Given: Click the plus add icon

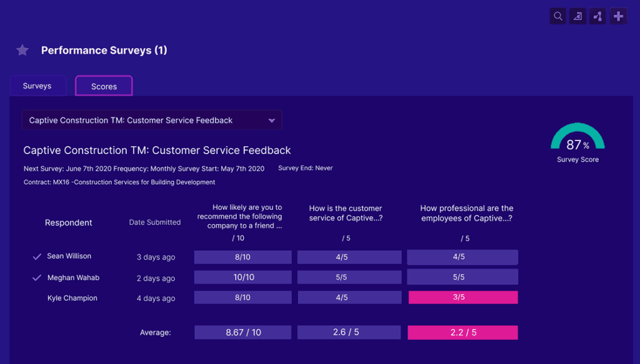Looking at the screenshot, I should [618, 16].
